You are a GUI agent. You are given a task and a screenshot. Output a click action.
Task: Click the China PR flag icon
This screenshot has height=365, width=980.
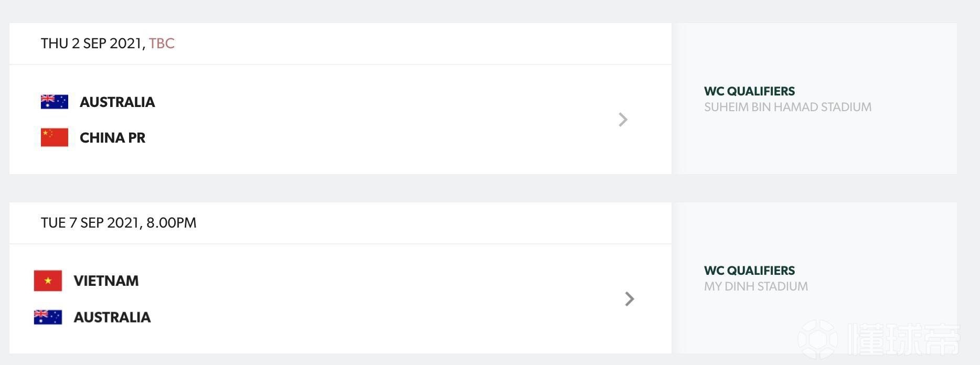[55, 137]
